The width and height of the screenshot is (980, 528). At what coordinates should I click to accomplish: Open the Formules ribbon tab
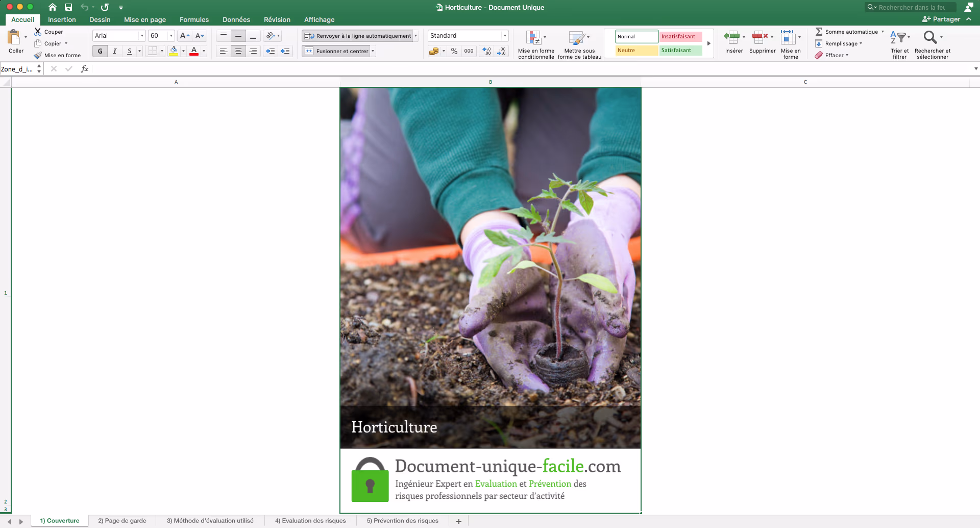point(194,19)
